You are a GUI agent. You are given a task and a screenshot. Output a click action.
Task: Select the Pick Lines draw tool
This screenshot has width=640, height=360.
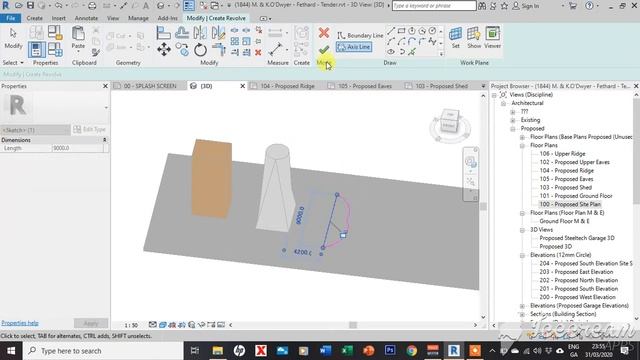(x=412, y=52)
